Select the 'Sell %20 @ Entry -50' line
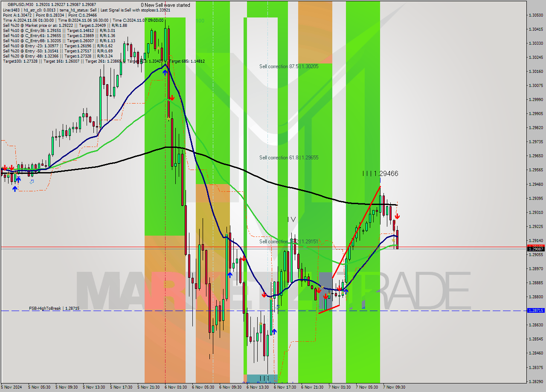 [58, 51]
